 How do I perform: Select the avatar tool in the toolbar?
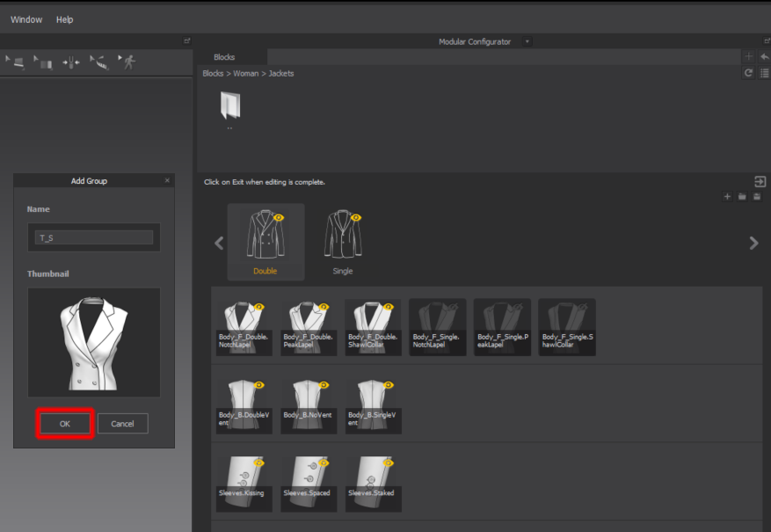click(127, 62)
